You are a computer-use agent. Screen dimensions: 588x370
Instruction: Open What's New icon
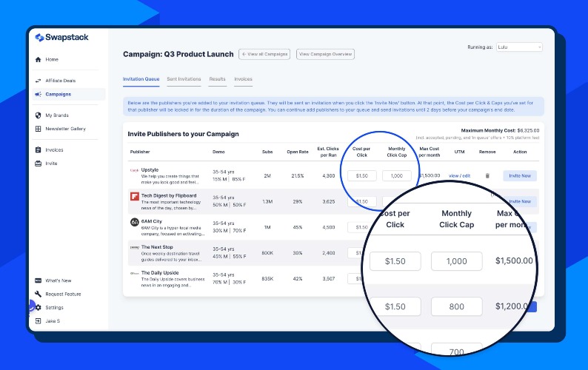click(x=38, y=280)
